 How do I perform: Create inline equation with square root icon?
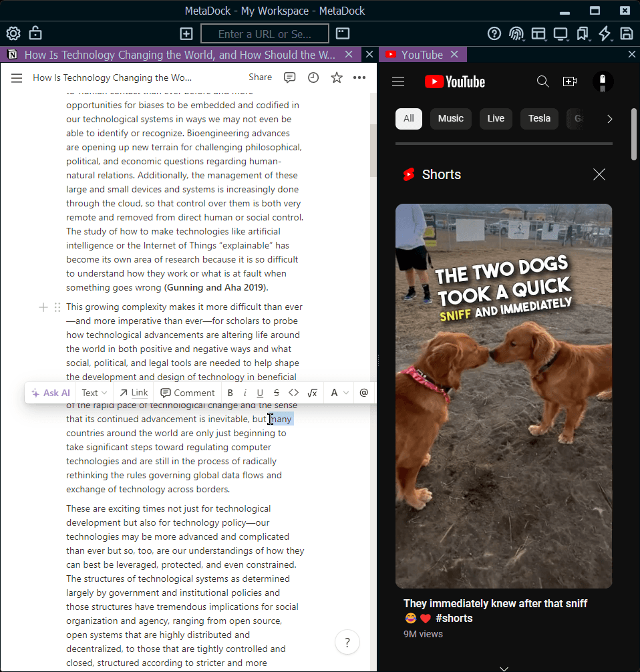click(313, 393)
